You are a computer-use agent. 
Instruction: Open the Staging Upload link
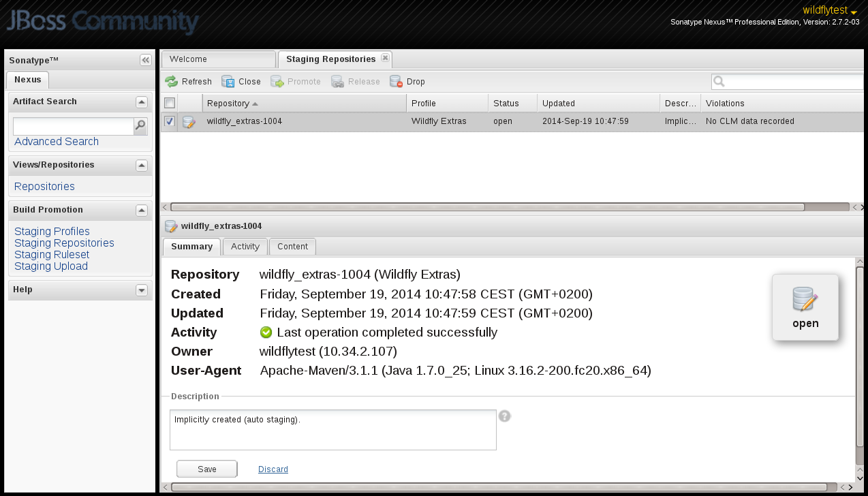tap(51, 266)
